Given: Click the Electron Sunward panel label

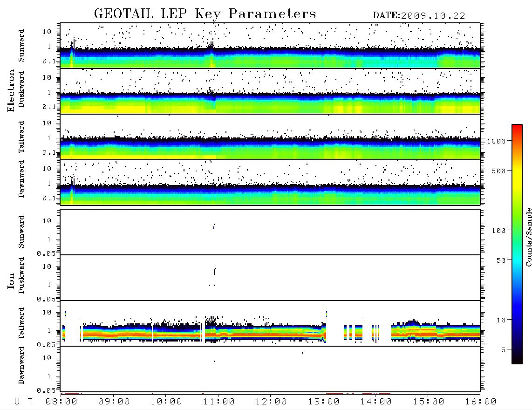Looking at the screenshot, I should click(21, 45).
